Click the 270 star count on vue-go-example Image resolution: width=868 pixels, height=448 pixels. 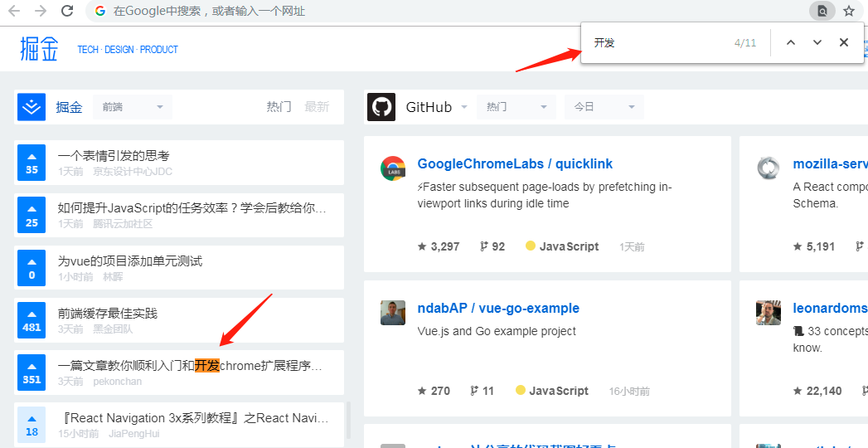tap(434, 391)
